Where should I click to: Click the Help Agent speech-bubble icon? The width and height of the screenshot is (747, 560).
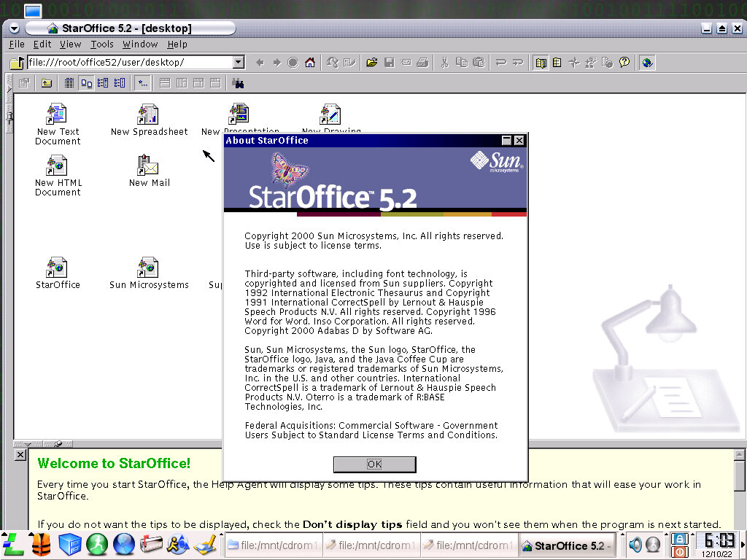[624, 63]
